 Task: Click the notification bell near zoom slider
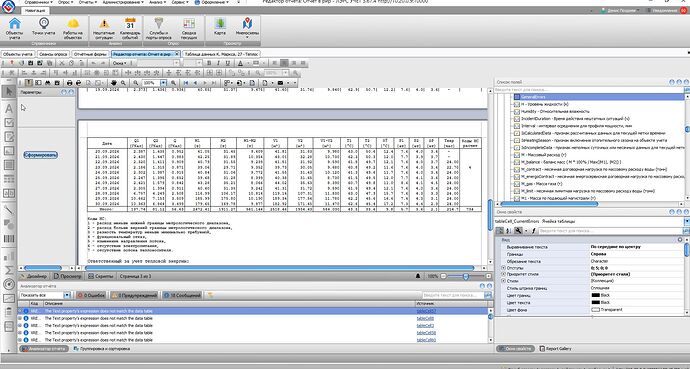(x=418, y=276)
